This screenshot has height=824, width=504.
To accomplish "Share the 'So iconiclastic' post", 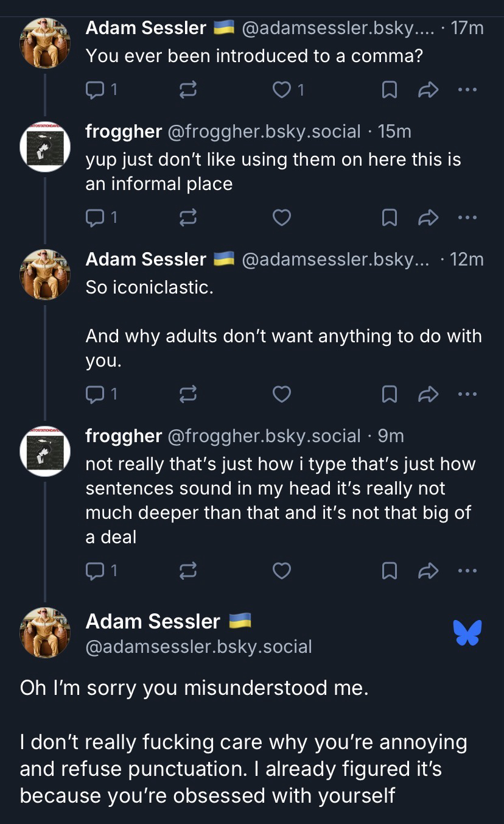I will pos(429,394).
